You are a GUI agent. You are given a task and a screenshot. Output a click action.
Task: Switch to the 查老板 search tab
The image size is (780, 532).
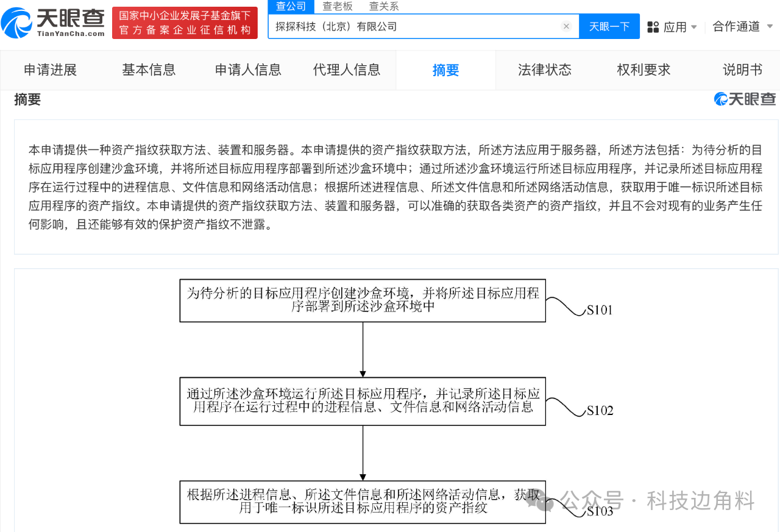(x=338, y=6)
